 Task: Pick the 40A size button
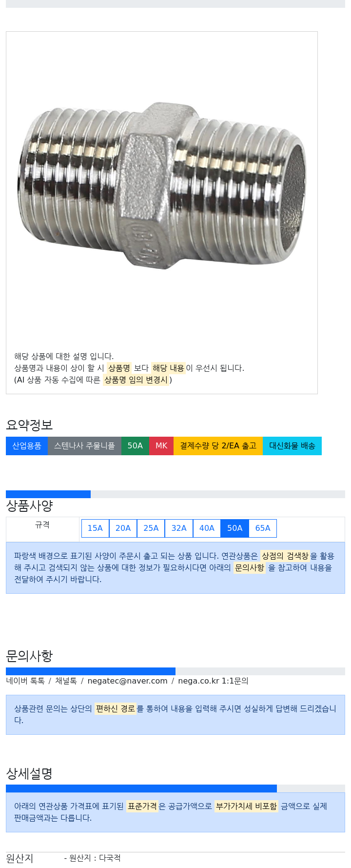coord(207,528)
